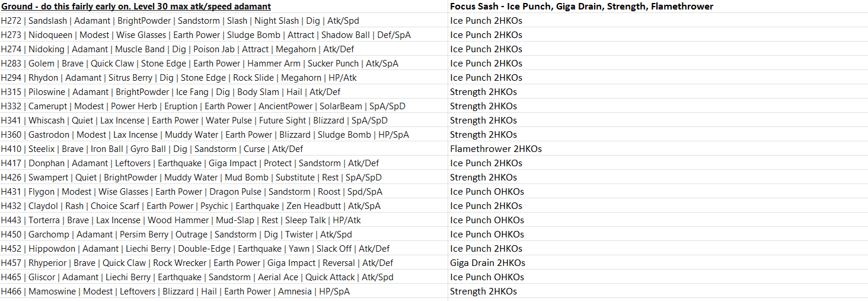Select the H426 Swampert row cell

pyautogui.click(x=191, y=178)
